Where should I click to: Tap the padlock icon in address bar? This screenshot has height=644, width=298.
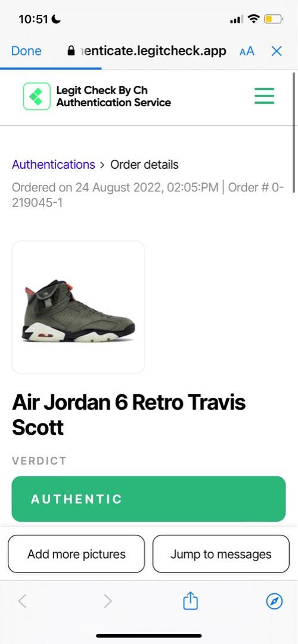[71, 51]
